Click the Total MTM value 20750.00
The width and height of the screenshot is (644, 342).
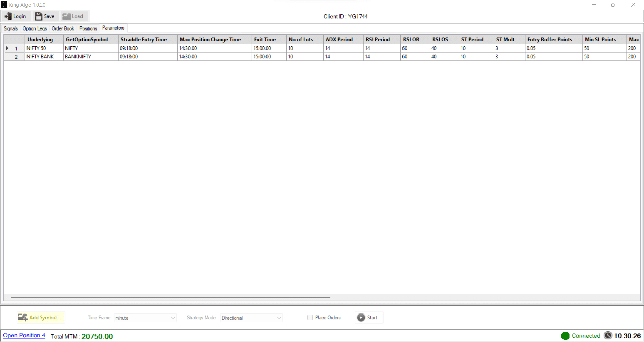97,336
